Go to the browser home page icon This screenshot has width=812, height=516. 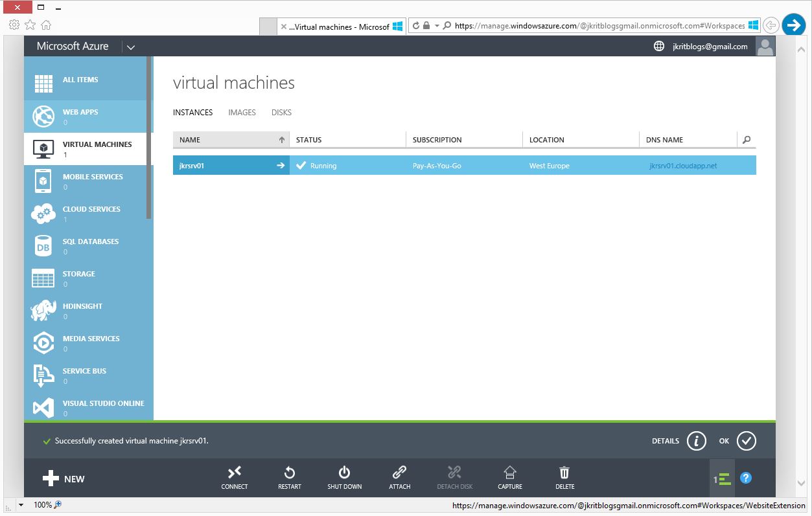46,25
